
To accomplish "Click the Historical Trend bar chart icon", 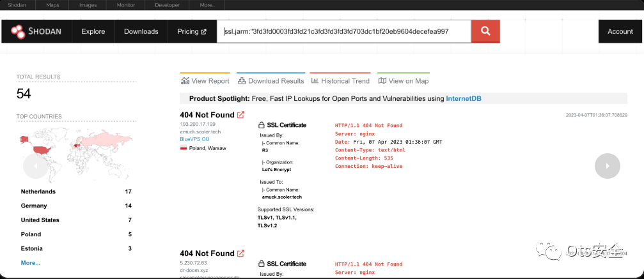I will click(315, 81).
